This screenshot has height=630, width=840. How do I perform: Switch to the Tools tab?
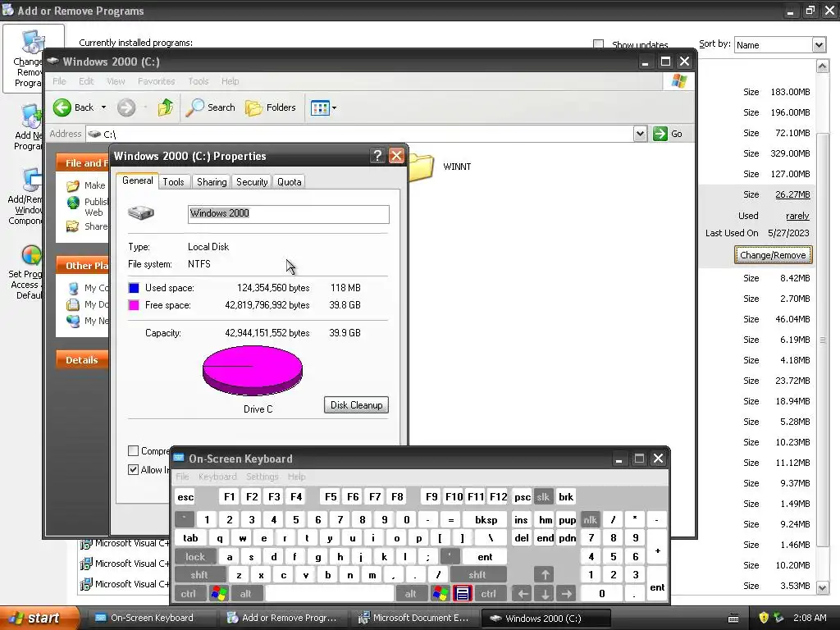point(173,182)
